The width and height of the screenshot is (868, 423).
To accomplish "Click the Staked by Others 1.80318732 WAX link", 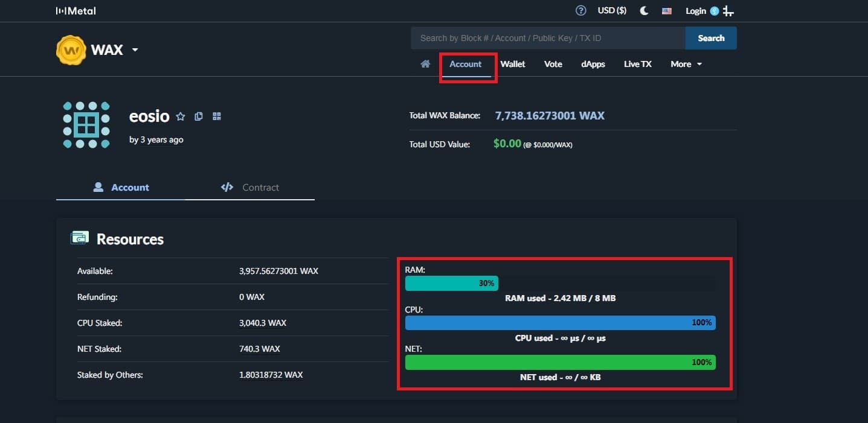I will tap(271, 375).
